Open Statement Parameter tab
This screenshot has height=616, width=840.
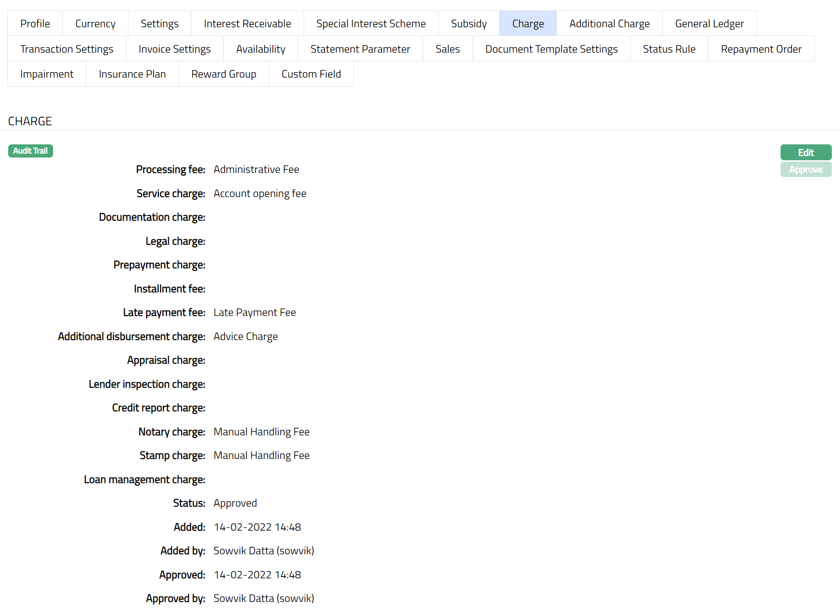coord(360,49)
